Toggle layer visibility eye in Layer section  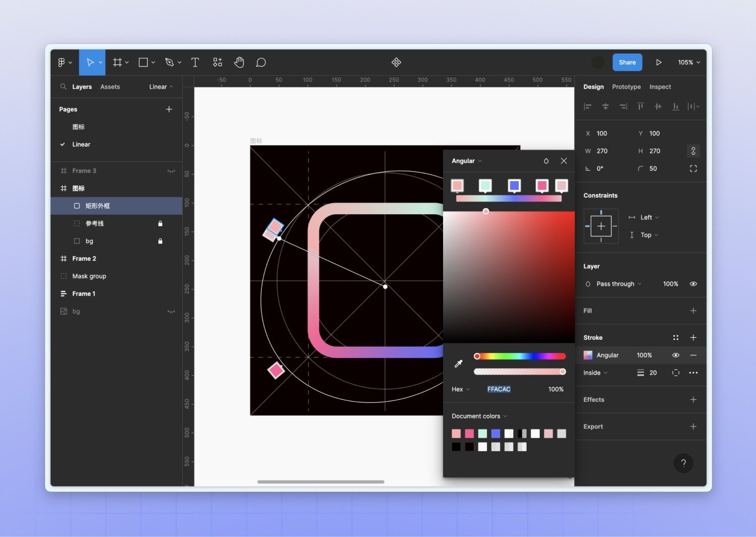pos(694,284)
